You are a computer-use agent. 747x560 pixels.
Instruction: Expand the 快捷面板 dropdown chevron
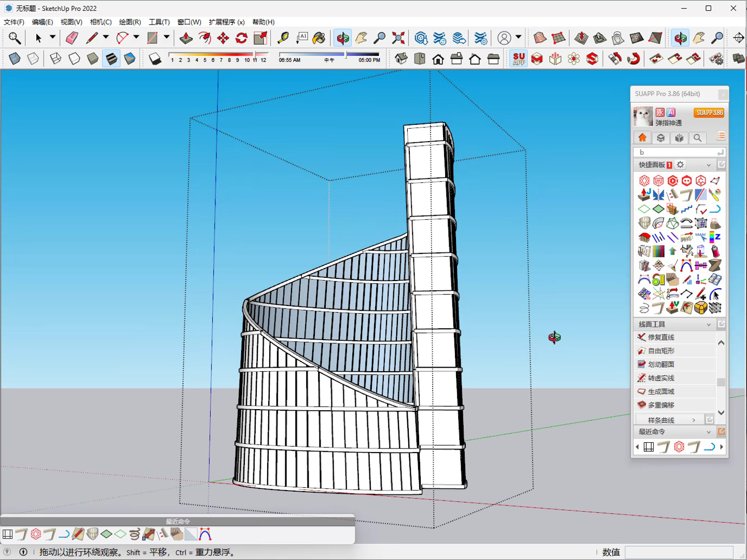coord(709,165)
